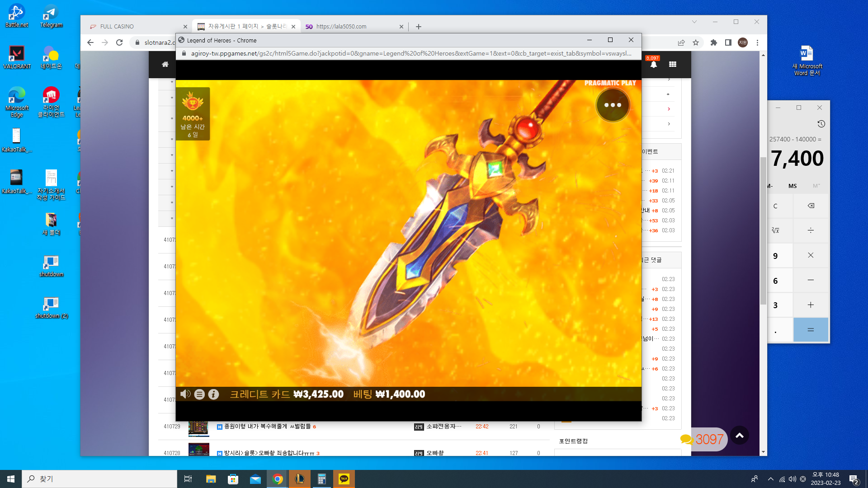
Task: Open the Chrome three-dot menu
Action: coord(758,42)
